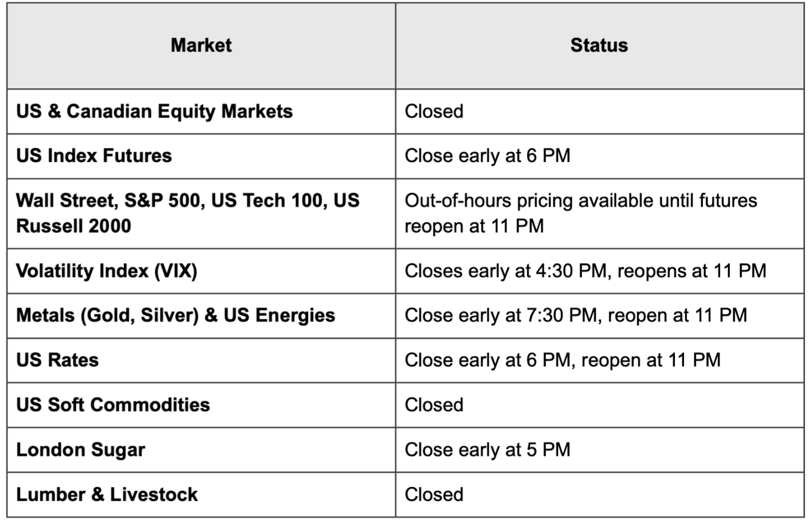The width and height of the screenshot is (812, 524).
Task: Click the Market column header
Action: tap(201, 46)
